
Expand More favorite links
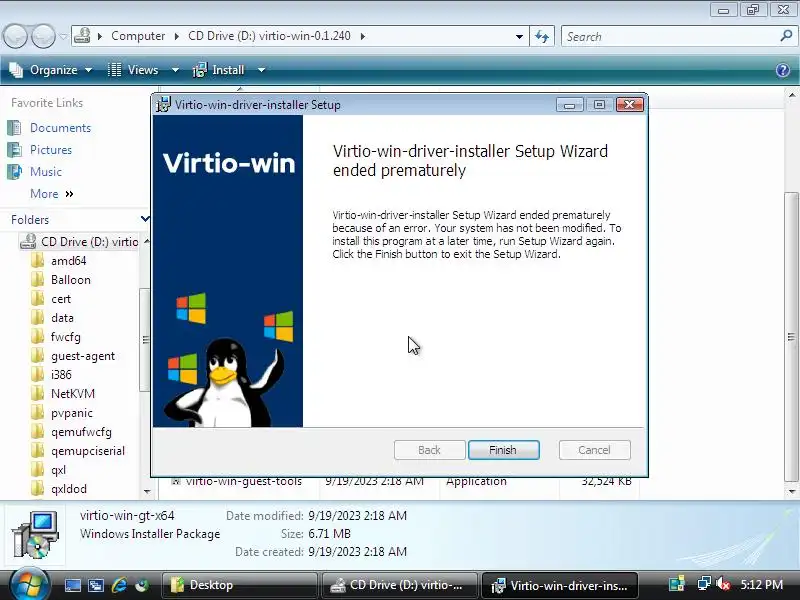(52, 194)
